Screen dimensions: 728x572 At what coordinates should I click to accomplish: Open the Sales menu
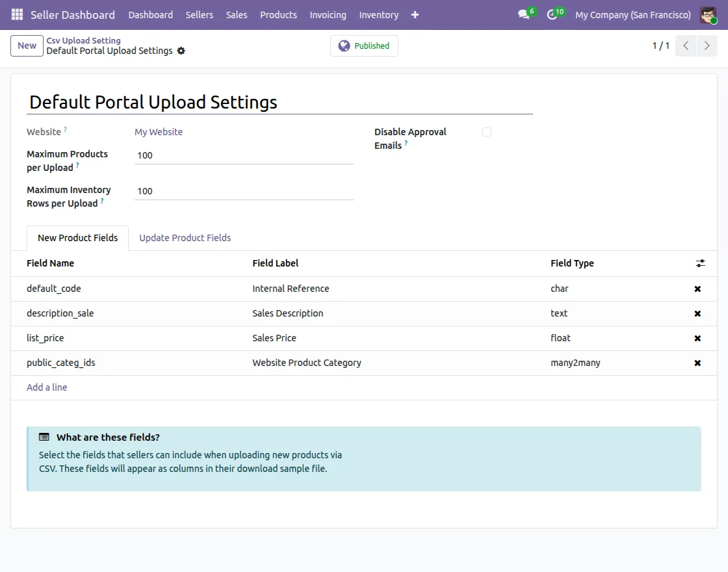click(237, 15)
